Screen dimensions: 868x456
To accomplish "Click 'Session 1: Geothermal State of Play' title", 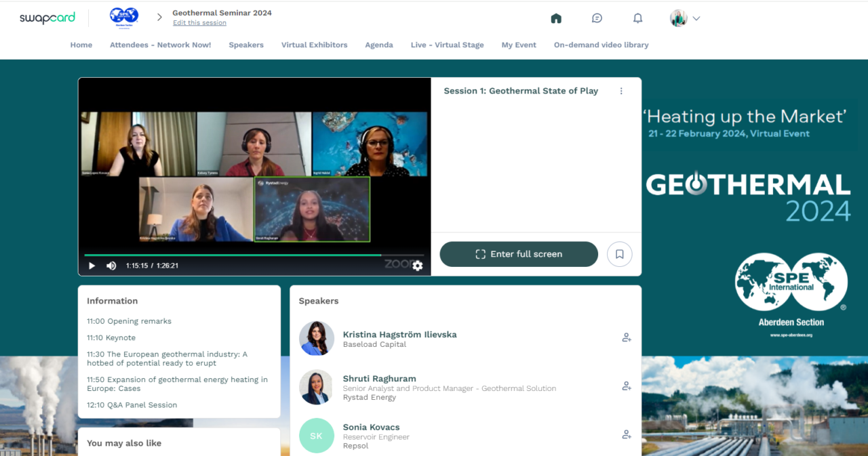I will click(x=521, y=91).
